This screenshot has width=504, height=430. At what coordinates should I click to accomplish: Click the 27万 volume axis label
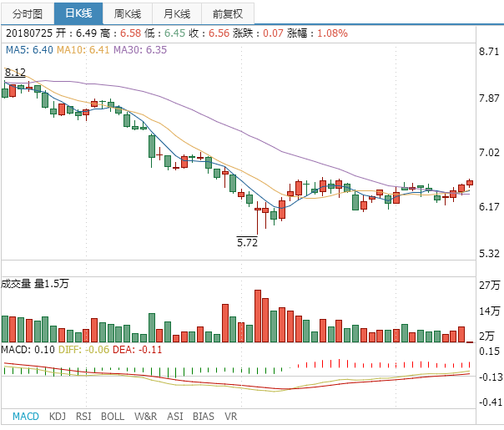pyautogui.click(x=490, y=286)
